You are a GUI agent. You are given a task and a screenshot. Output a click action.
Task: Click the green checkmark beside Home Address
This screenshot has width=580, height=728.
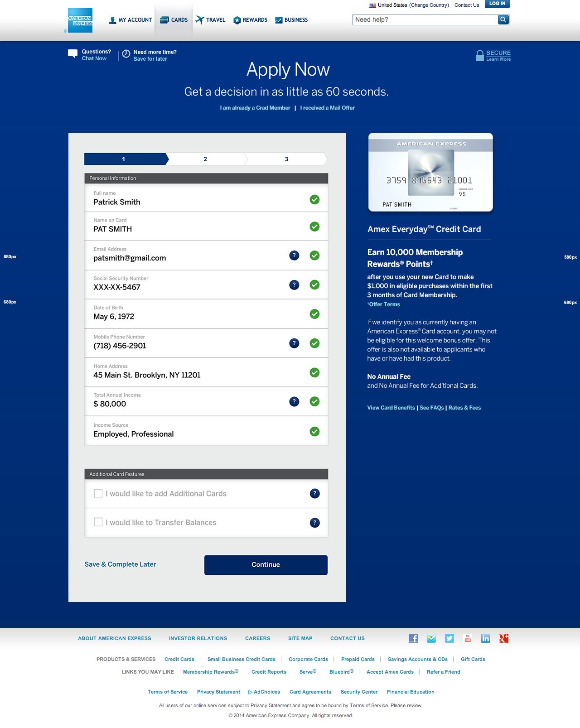coord(314,372)
